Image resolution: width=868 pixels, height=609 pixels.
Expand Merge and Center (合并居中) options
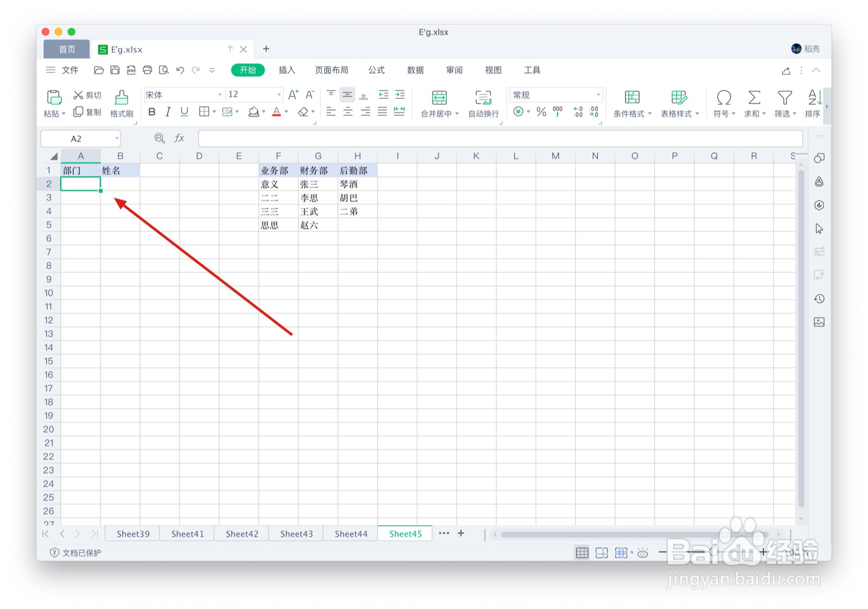pos(457,114)
